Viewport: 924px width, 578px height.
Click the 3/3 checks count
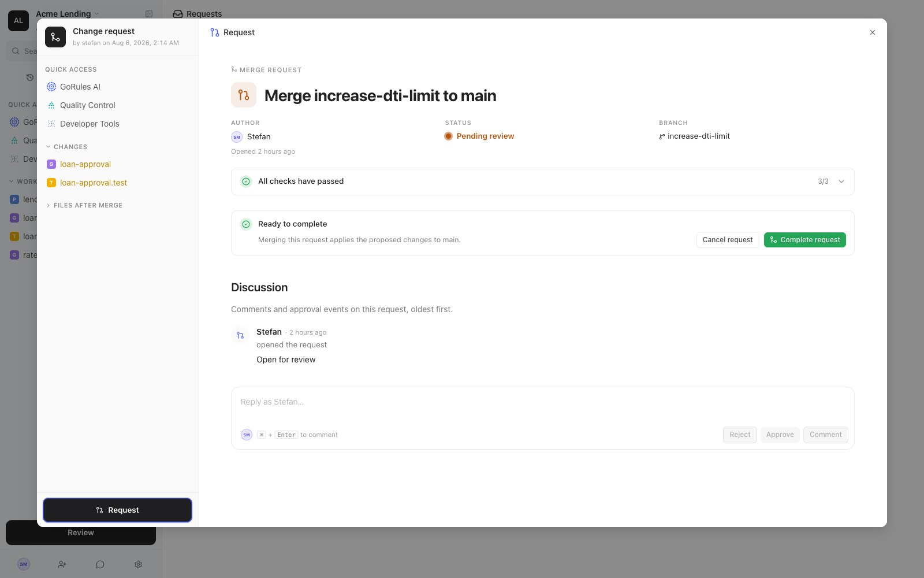[x=823, y=181]
